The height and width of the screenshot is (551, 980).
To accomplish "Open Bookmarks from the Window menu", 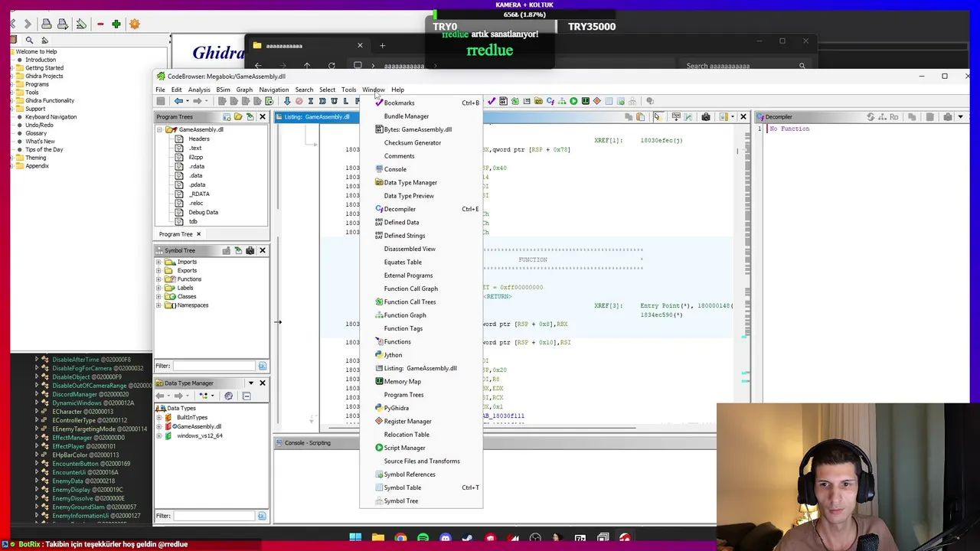I will coord(421,103).
